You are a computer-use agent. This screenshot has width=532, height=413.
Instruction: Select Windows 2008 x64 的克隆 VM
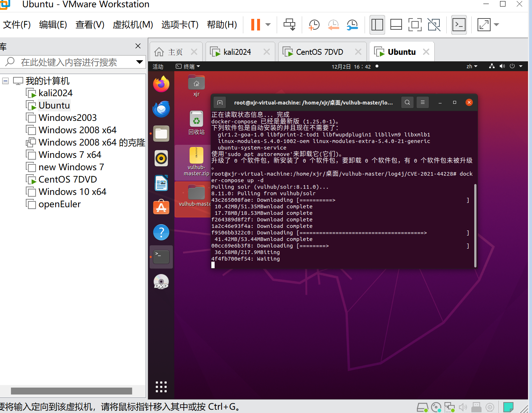(92, 142)
